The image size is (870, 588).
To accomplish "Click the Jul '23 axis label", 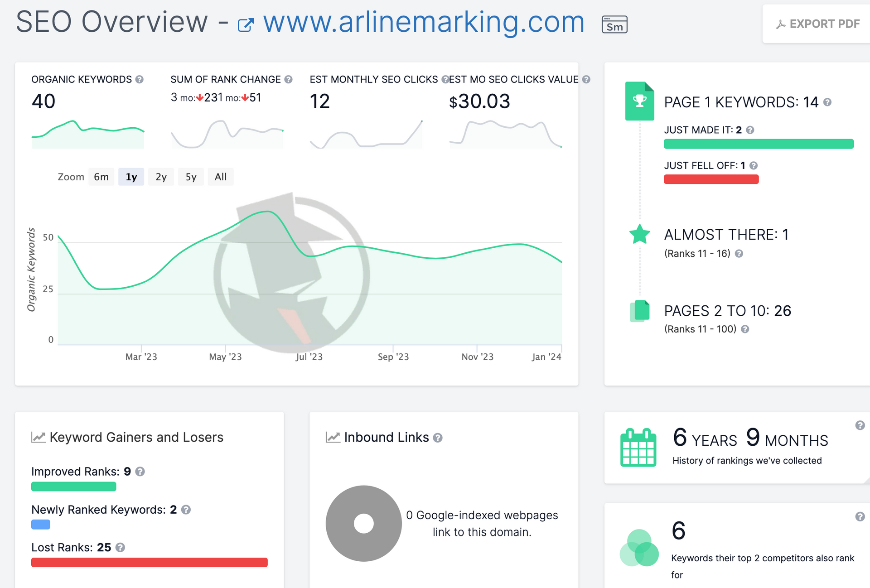I will pyautogui.click(x=309, y=357).
